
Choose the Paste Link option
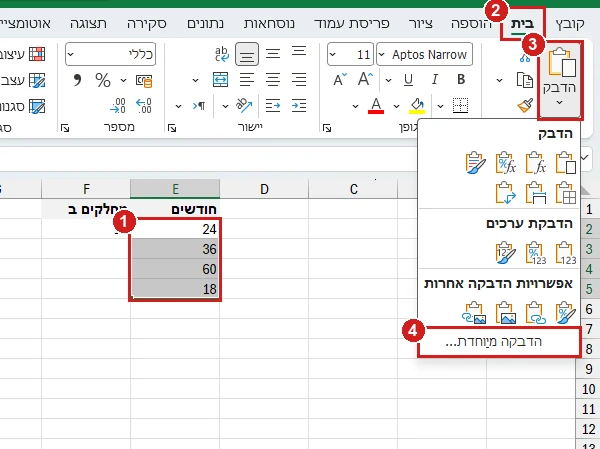(x=536, y=313)
